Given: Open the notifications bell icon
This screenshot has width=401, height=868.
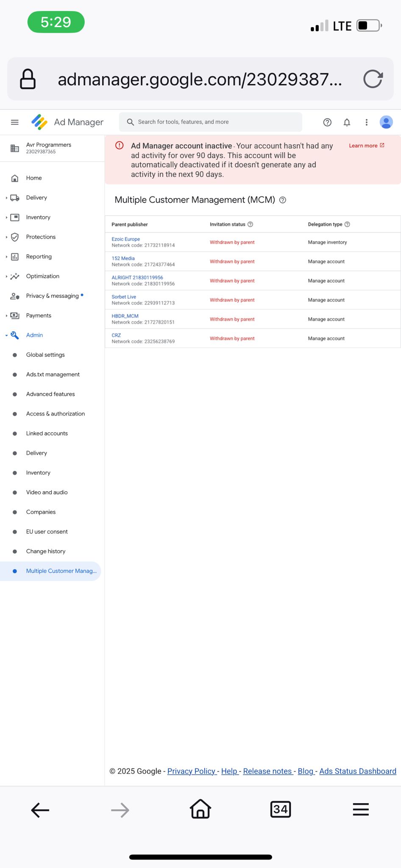Looking at the screenshot, I should (x=347, y=122).
